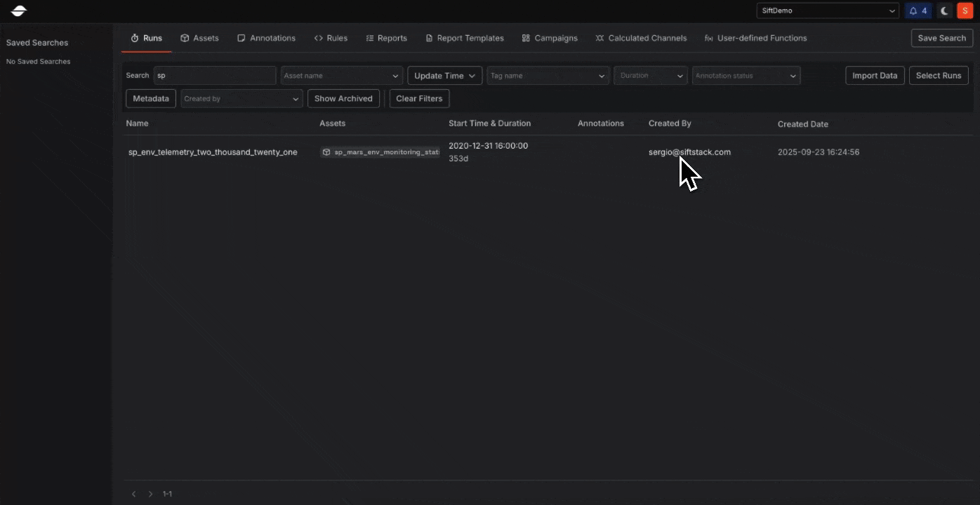980x505 pixels.
Task: Click the Saved Searches heading
Action: coord(37,43)
